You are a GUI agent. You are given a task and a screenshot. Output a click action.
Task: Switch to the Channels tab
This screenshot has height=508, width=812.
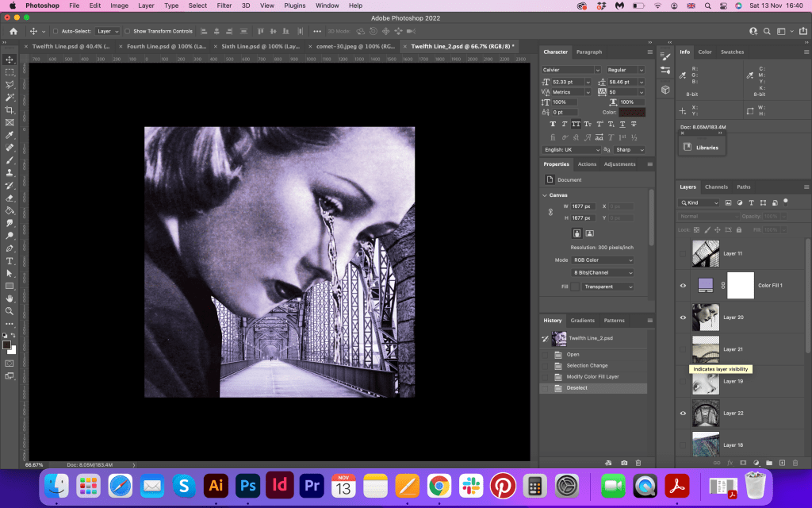click(x=716, y=187)
